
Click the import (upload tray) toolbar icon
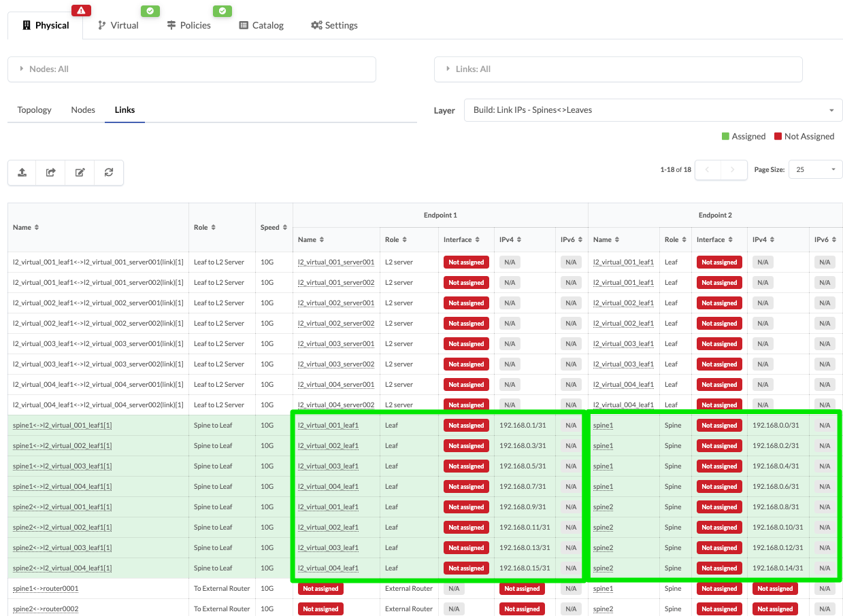pos(22,173)
